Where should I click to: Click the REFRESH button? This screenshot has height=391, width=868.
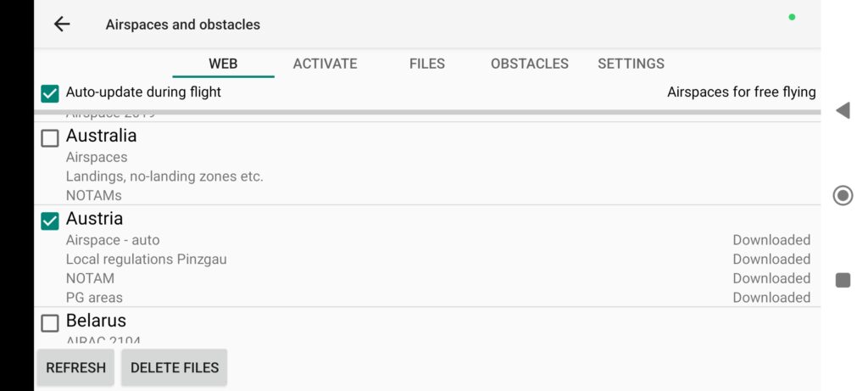(75, 367)
